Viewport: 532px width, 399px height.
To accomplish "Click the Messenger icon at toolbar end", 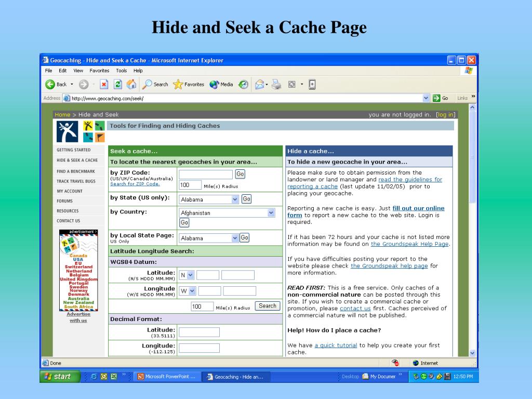I will (x=312, y=84).
